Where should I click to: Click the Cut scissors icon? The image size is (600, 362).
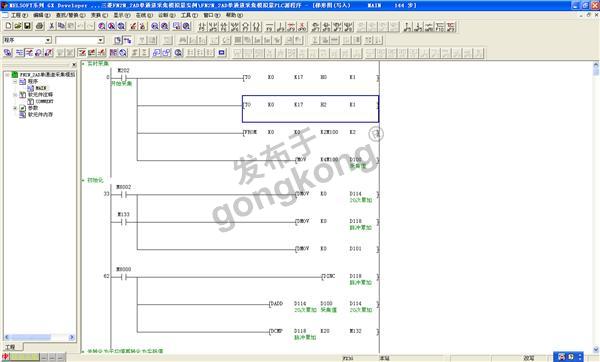tap(52, 26)
